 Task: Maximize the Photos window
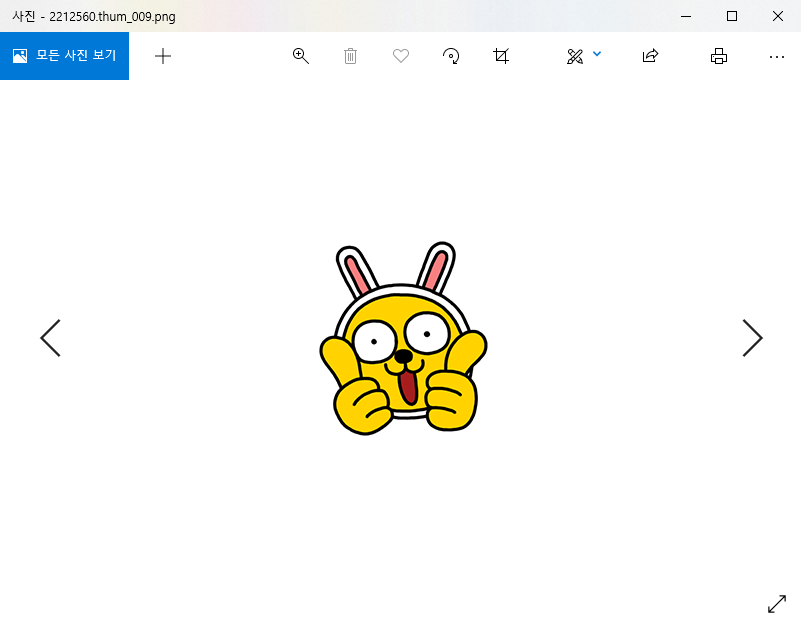point(732,16)
